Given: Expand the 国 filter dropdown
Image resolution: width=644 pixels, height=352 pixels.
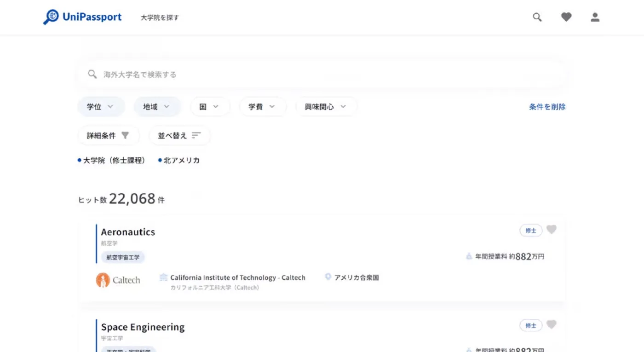Looking at the screenshot, I should (210, 107).
